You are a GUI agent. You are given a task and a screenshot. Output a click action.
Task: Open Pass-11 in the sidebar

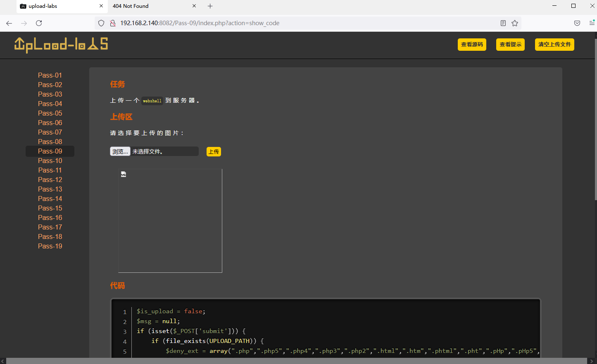[50, 170]
